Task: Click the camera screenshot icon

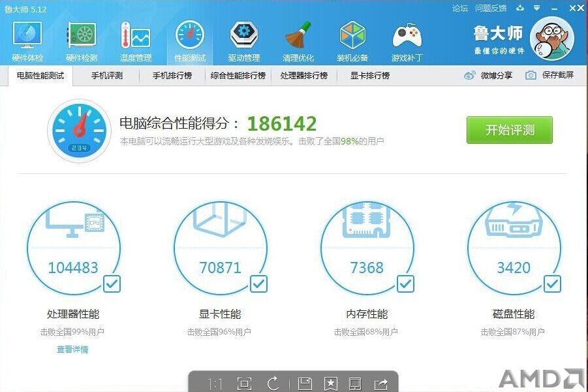Action: 531,75
